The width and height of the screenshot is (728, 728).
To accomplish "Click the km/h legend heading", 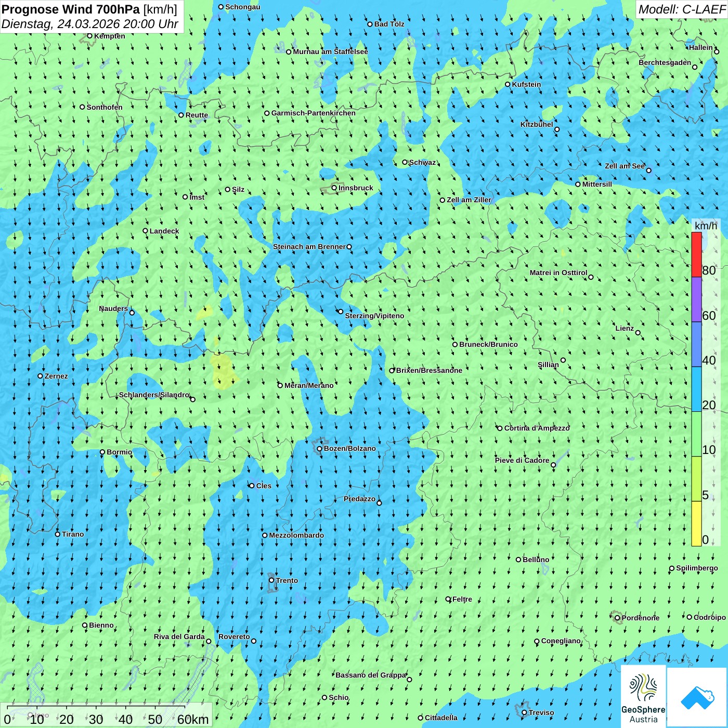I will [706, 225].
